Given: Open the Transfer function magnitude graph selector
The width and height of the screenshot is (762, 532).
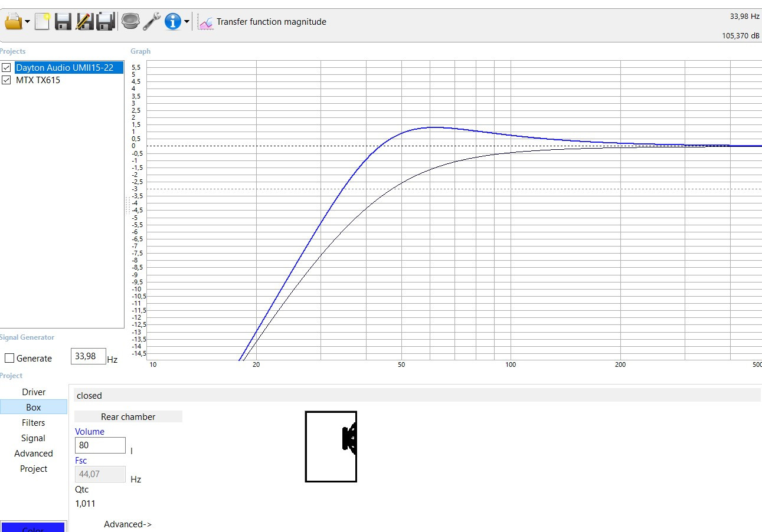Looking at the screenshot, I should (x=263, y=22).
